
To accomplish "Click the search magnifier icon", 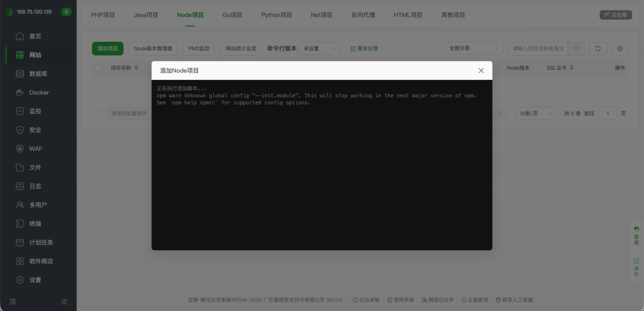I will coord(576,48).
